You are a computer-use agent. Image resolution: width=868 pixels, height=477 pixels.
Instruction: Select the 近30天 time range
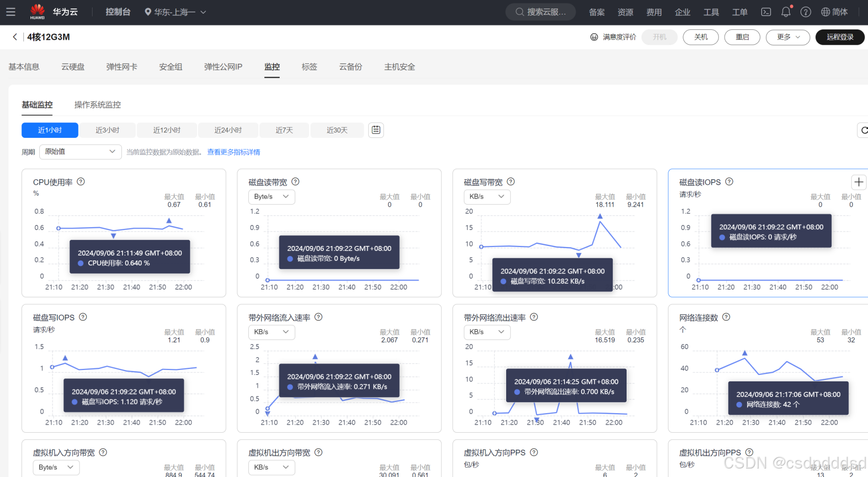point(337,130)
